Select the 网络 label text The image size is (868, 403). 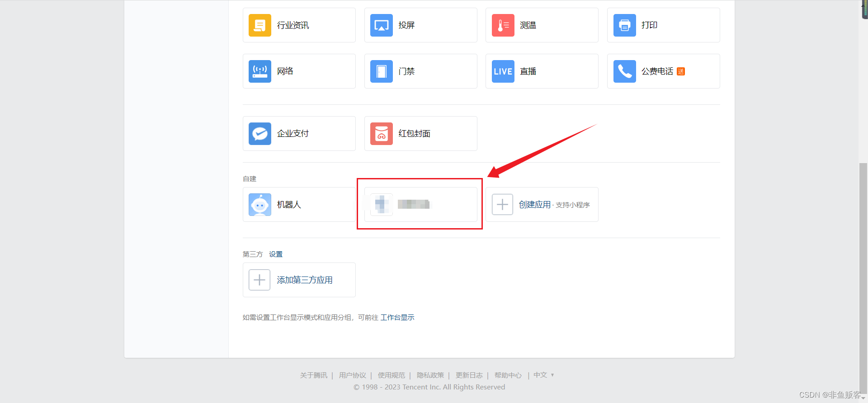click(285, 71)
